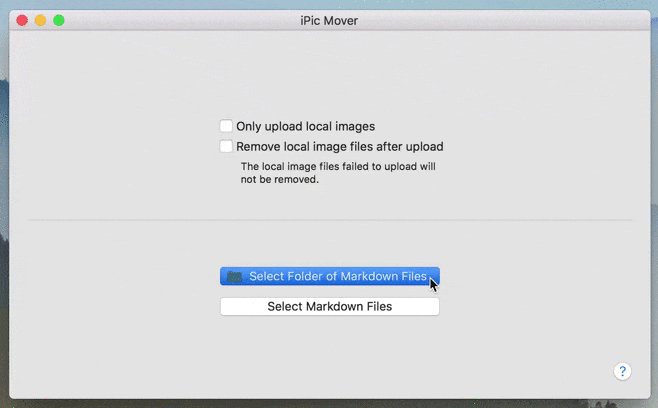Screen dimensions: 658x408
Task: Minimize the iPic Mover window
Action: [40, 20]
